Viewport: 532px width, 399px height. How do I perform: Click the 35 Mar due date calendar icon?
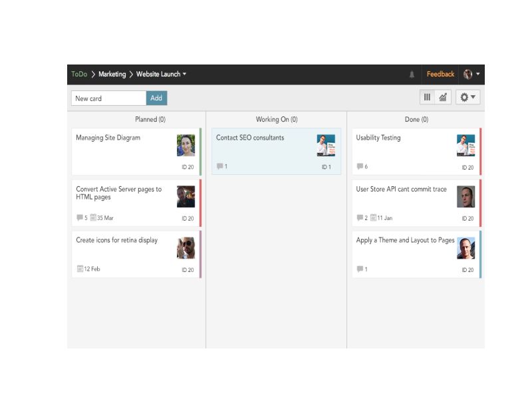coord(93,217)
